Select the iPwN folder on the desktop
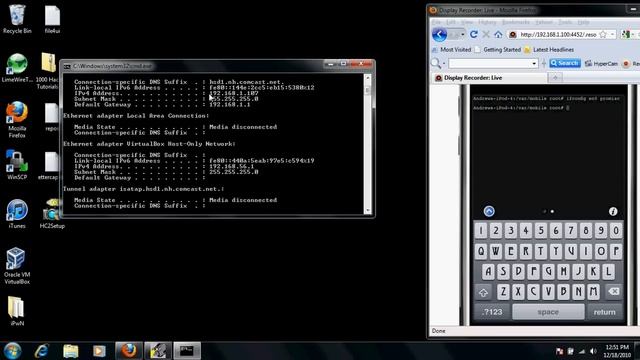640x360 pixels. (x=17, y=311)
